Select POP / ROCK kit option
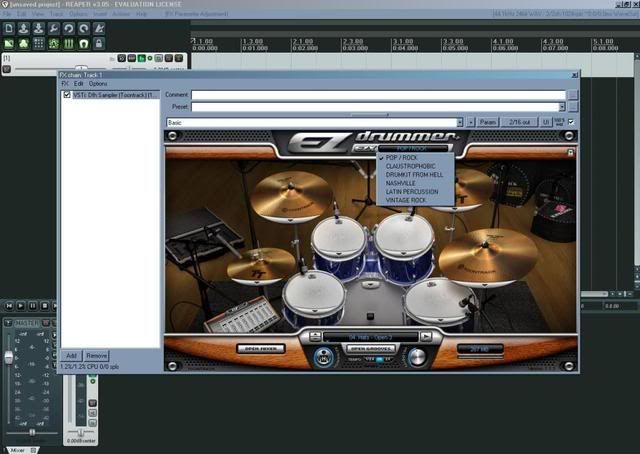Screen dimensions: 640x454 [415, 158]
